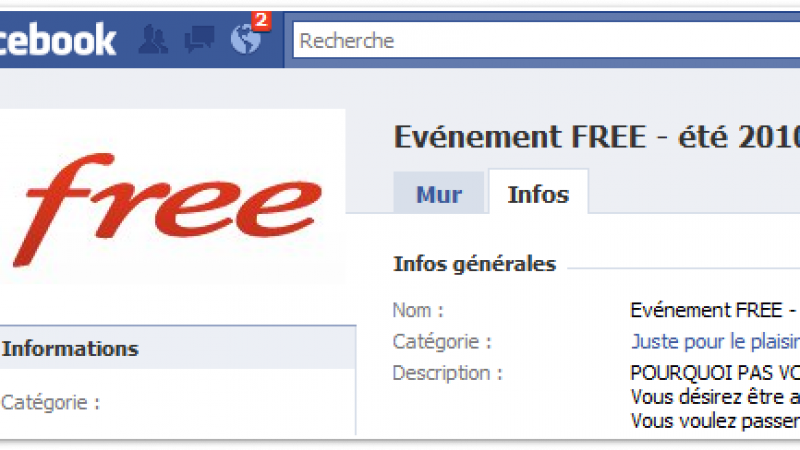This screenshot has width=800, height=450.
Task: Click the Vous désirez être description line
Action: click(715, 396)
